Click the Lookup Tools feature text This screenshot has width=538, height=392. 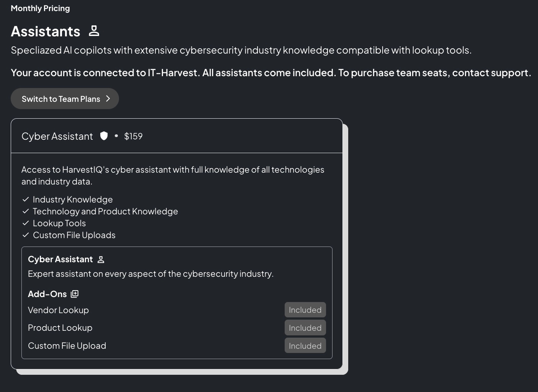pyautogui.click(x=59, y=223)
